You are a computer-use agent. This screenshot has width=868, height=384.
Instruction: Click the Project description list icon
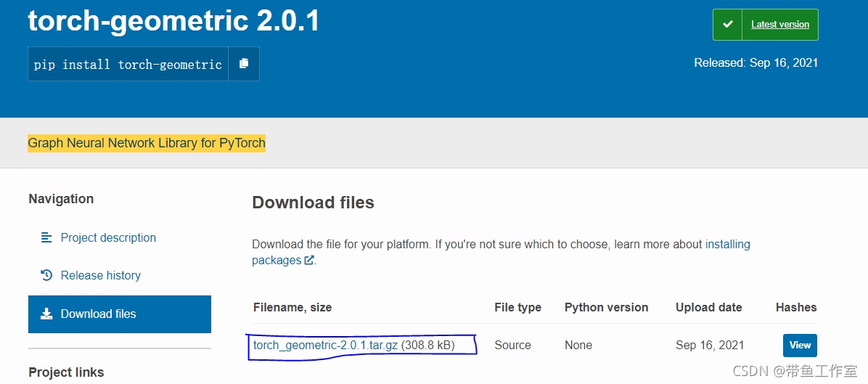click(46, 238)
